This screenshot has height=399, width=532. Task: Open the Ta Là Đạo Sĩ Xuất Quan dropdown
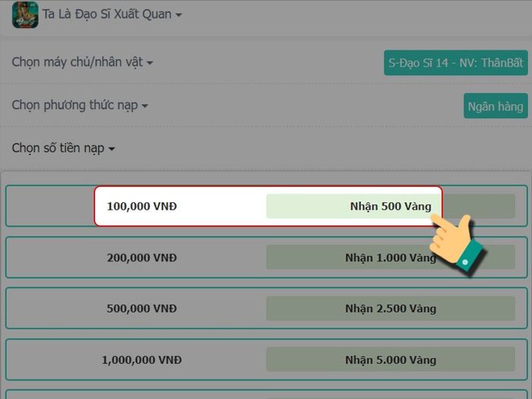112,14
